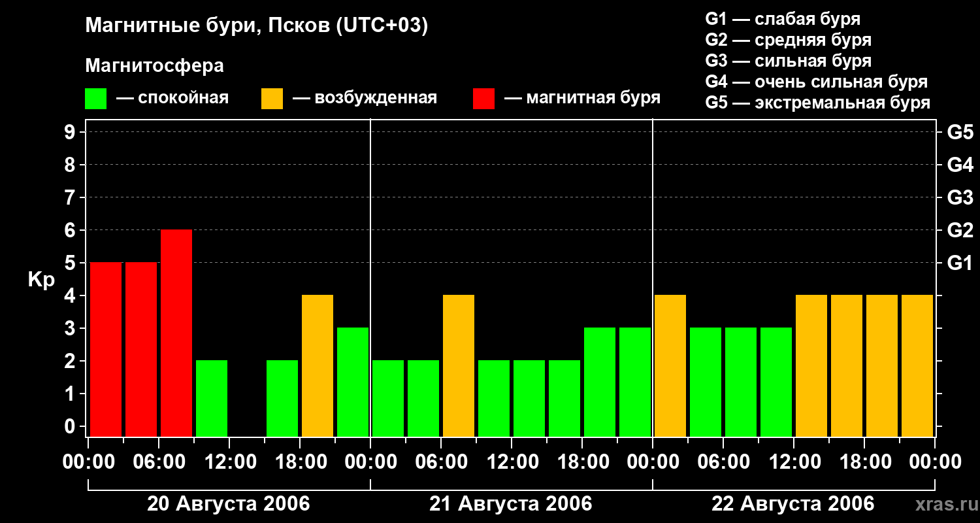This screenshot has height=523, width=980.
Task: Click the last green Kp 3 bar on 20 August
Action: pyautogui.click(x=353, y=382)
